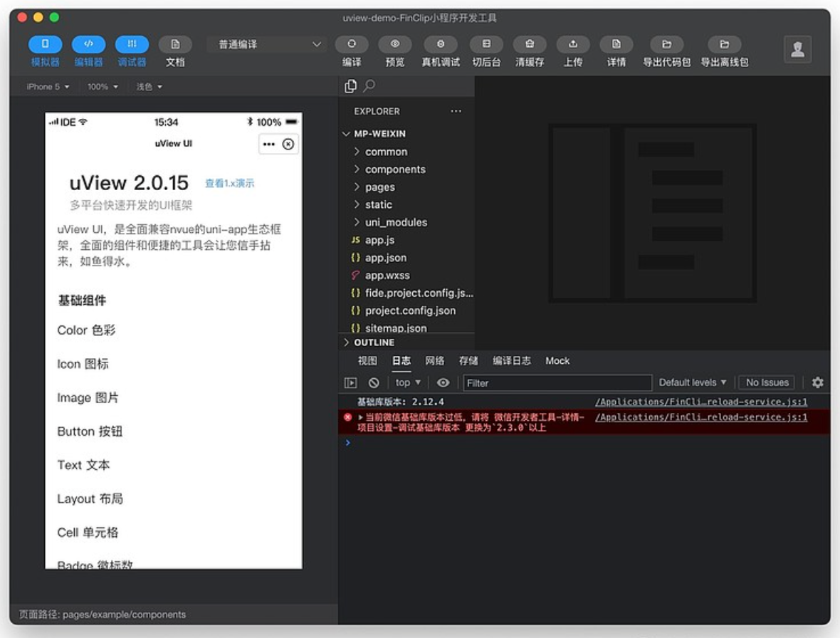Click the 查看1.x演示 link
The image size is (840, 638).
[230, 183]
